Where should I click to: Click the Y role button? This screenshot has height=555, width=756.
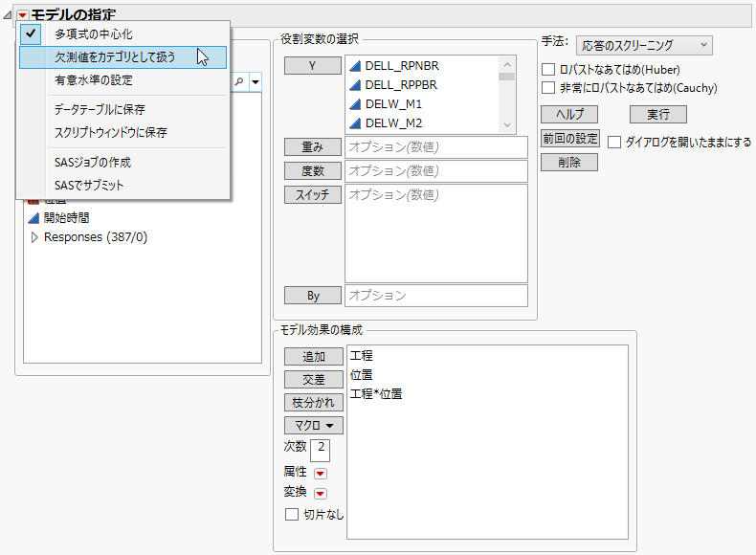click(x=312, y=66)
